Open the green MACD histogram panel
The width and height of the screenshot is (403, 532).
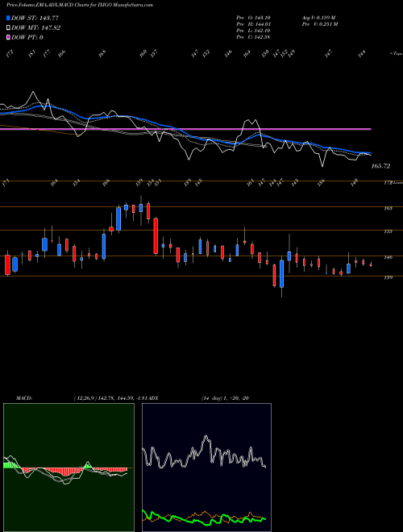point(69,468)
